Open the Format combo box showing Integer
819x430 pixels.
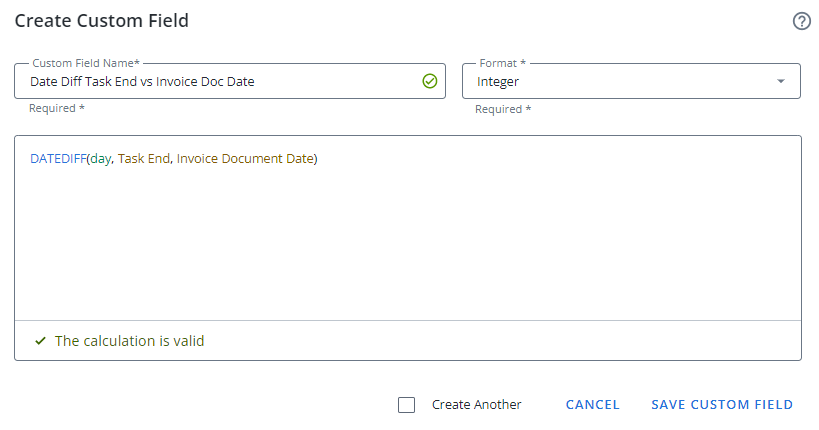pos(620,82)
